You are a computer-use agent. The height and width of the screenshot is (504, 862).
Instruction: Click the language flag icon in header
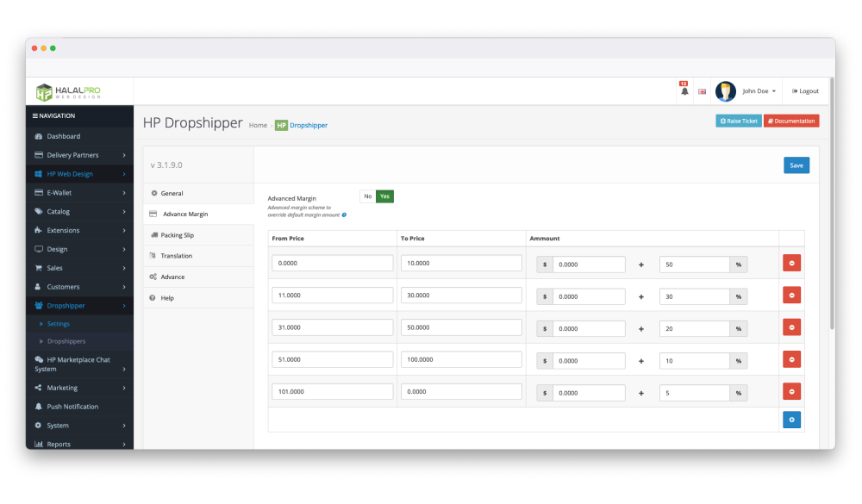(x=703, y=91)
